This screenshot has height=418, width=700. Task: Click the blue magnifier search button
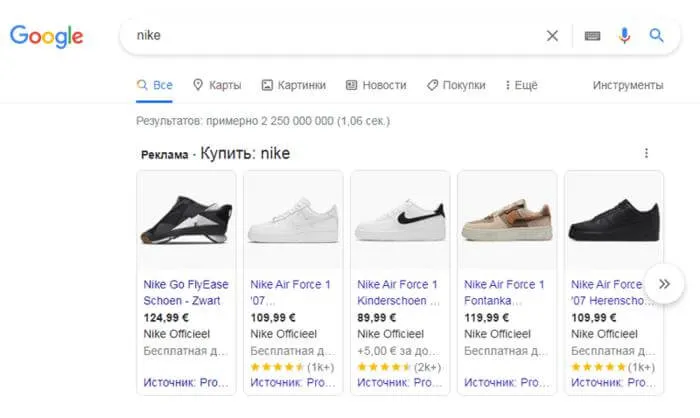coord(657,36)
